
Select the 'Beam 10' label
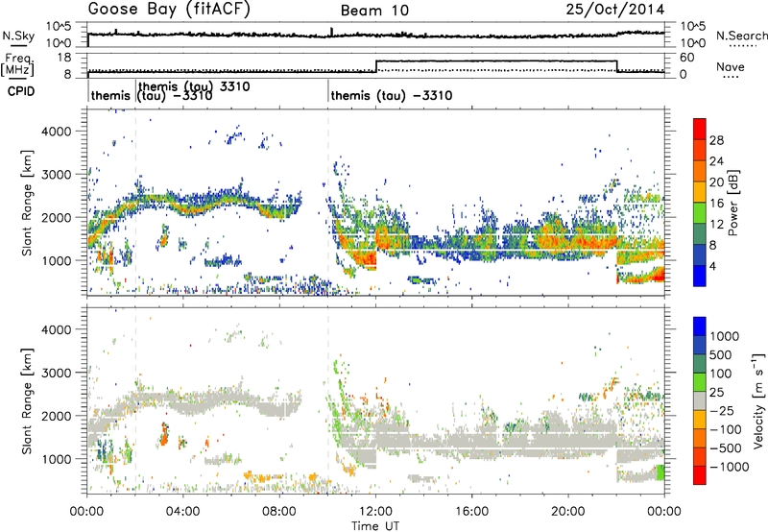point(374,11)
